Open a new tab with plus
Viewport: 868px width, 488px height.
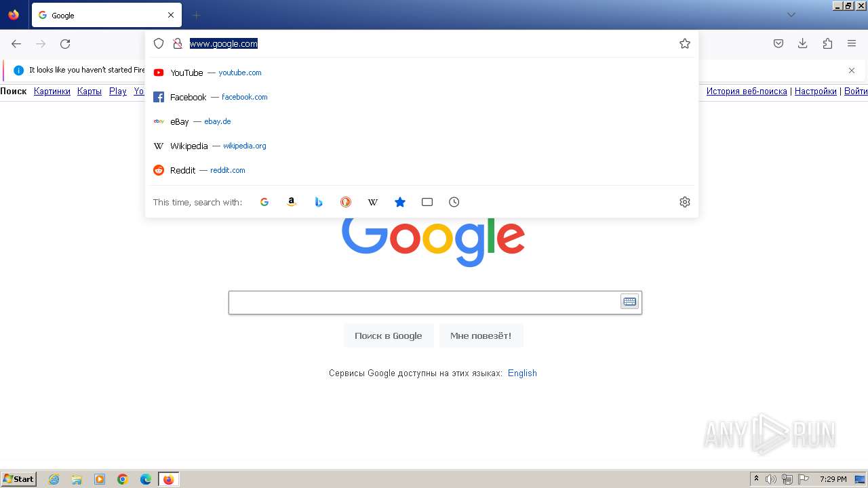click(196, 15)
